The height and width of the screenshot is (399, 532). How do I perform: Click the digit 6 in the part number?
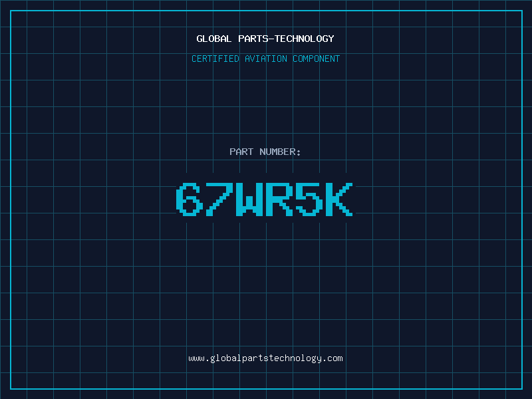[x=190, y=199]
